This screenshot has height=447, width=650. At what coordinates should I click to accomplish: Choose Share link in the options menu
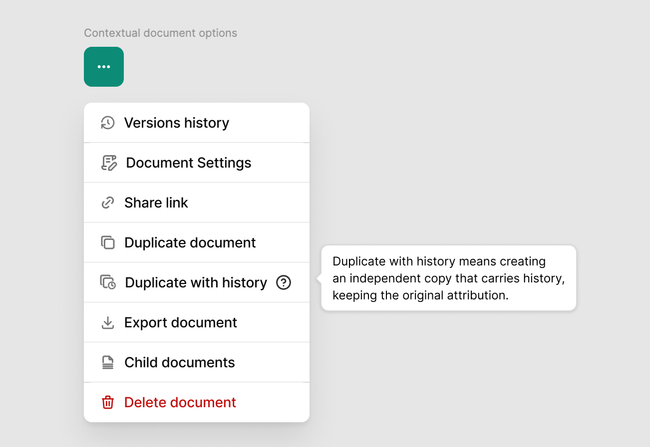[x=156, y=203]
